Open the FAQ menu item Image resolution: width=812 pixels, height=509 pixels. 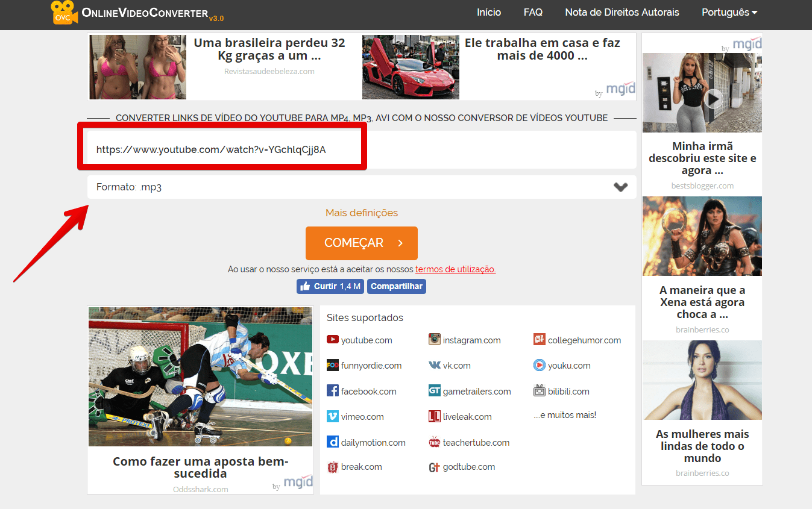533,12
